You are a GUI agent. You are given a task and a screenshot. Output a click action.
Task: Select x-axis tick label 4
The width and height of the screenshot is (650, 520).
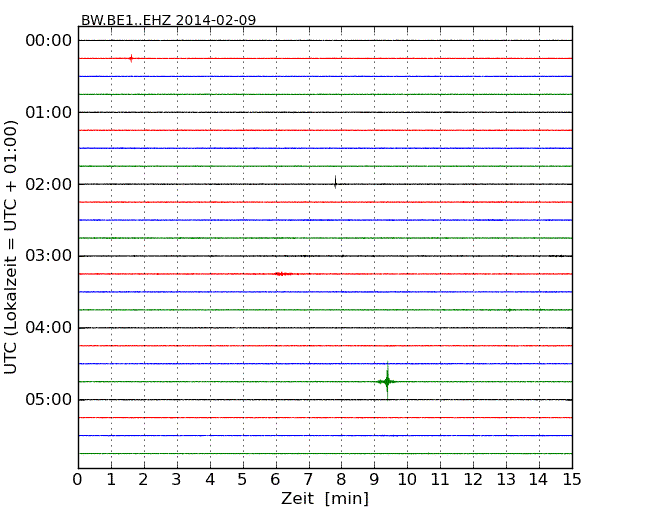point(210,480)
